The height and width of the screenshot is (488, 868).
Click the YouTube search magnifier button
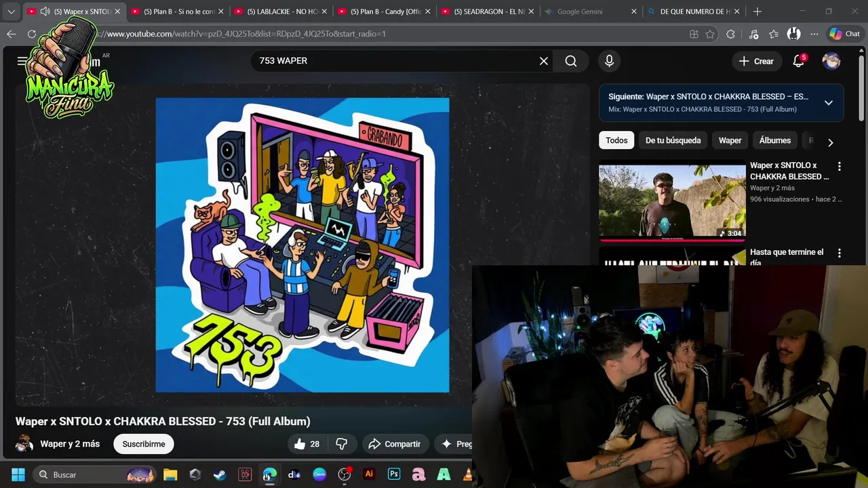[x=571, y=61]
